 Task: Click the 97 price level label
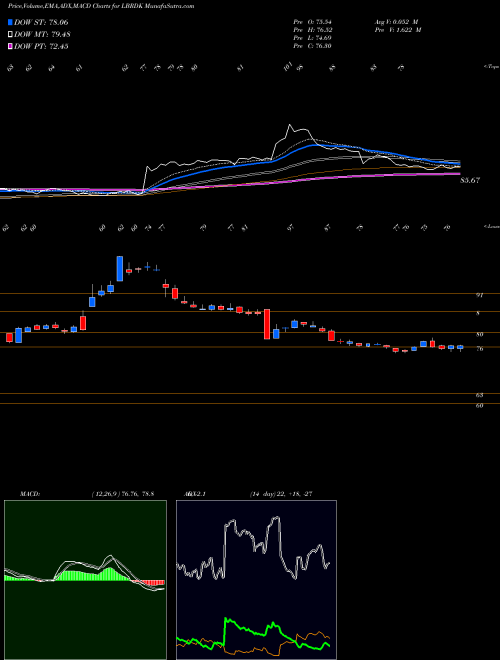tap(479, 295)
